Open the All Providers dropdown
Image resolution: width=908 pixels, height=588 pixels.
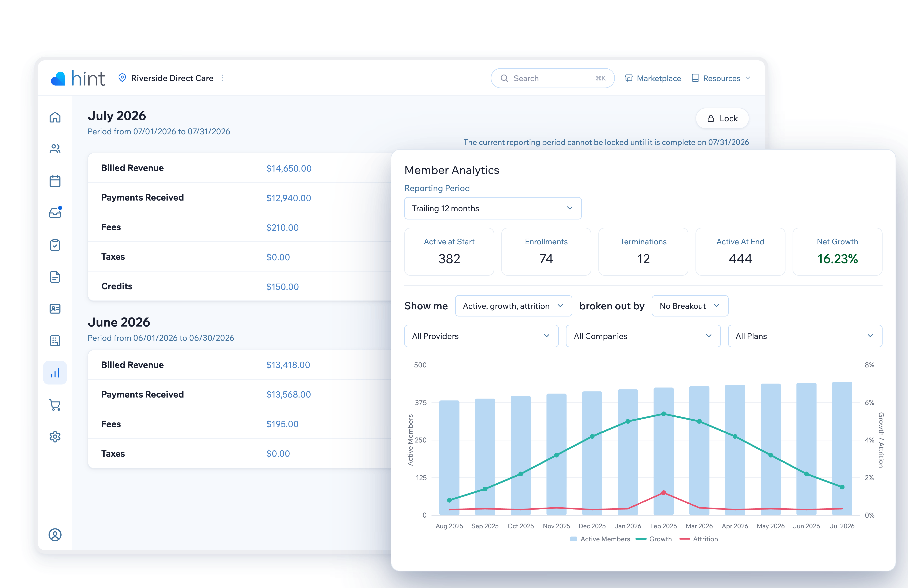481,336
